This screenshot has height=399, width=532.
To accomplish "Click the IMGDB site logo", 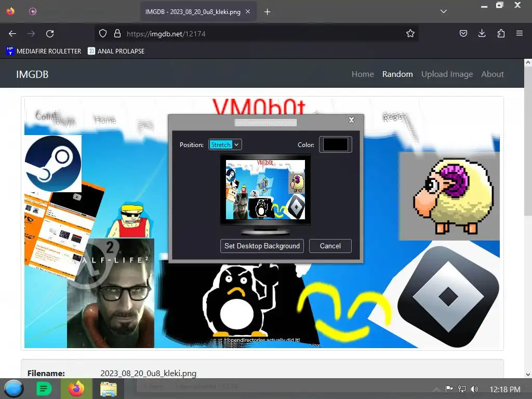I will pyautogui.click(x=32, y=74).
